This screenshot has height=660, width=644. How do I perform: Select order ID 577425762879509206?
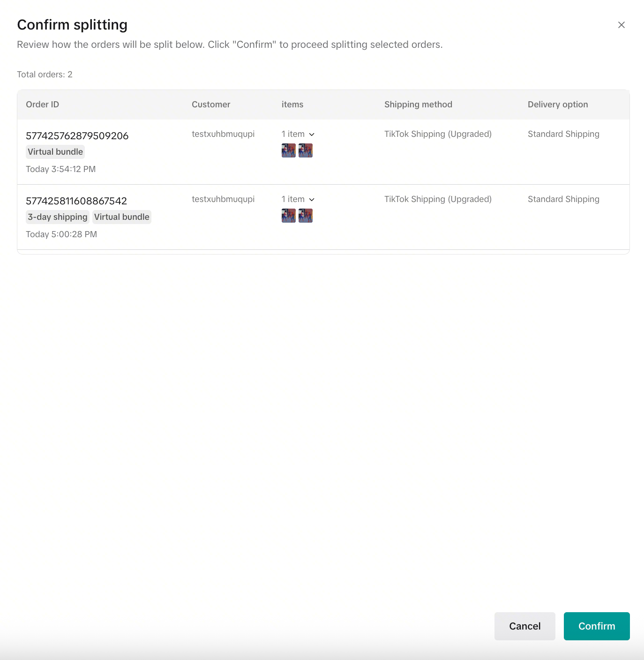click(77, 136)
